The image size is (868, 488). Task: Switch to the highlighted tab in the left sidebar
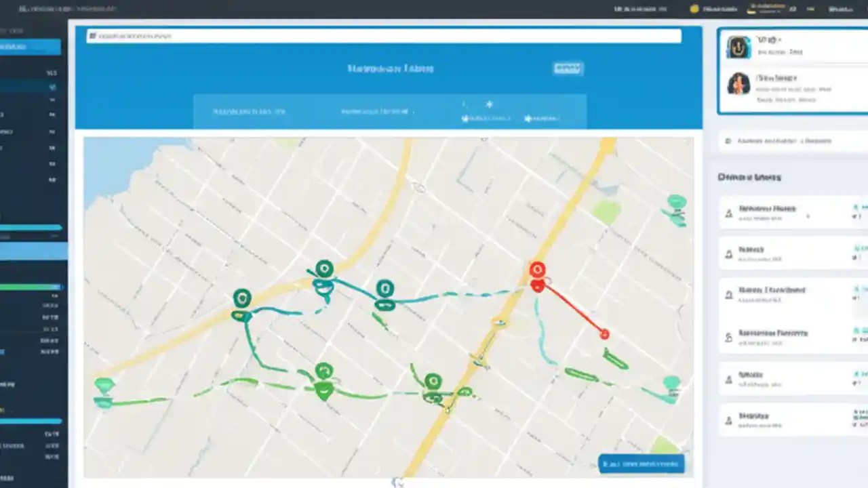tap(31, 46)
